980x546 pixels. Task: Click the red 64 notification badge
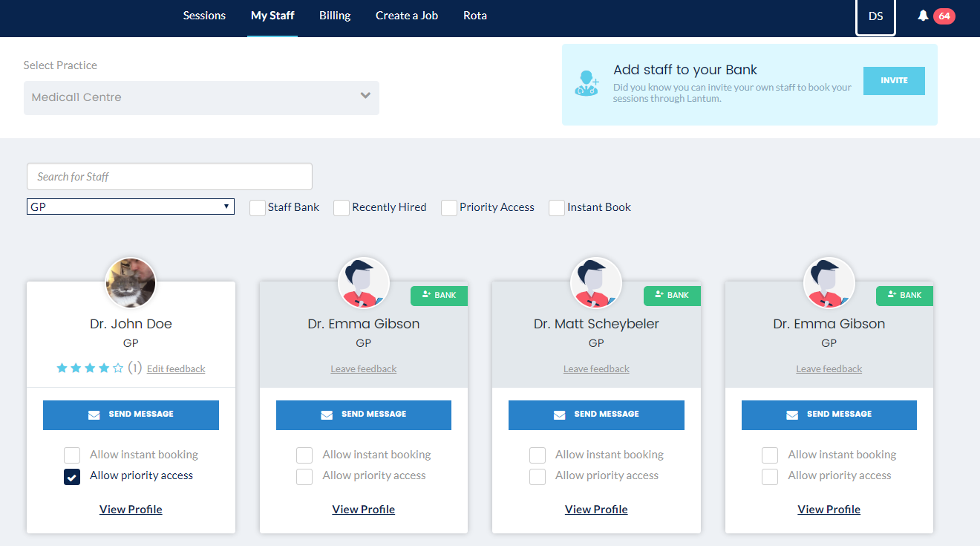pyautogui.click(x=944, y=16)
